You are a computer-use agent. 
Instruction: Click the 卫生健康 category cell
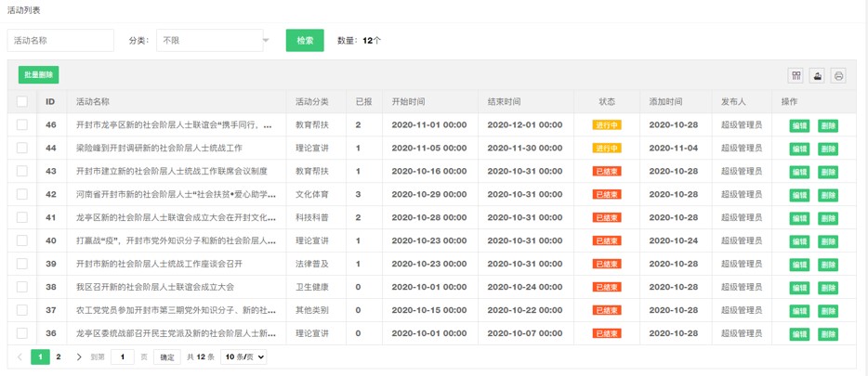[312, 287]
